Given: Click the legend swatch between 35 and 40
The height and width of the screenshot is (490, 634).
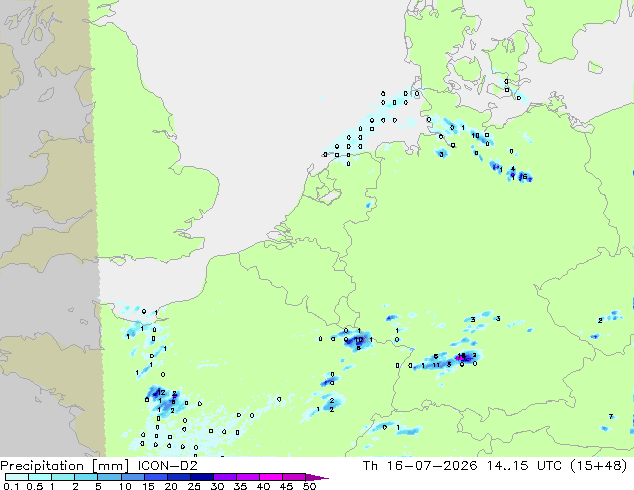Looking at the screenshot, I should [x=248, y=477].
